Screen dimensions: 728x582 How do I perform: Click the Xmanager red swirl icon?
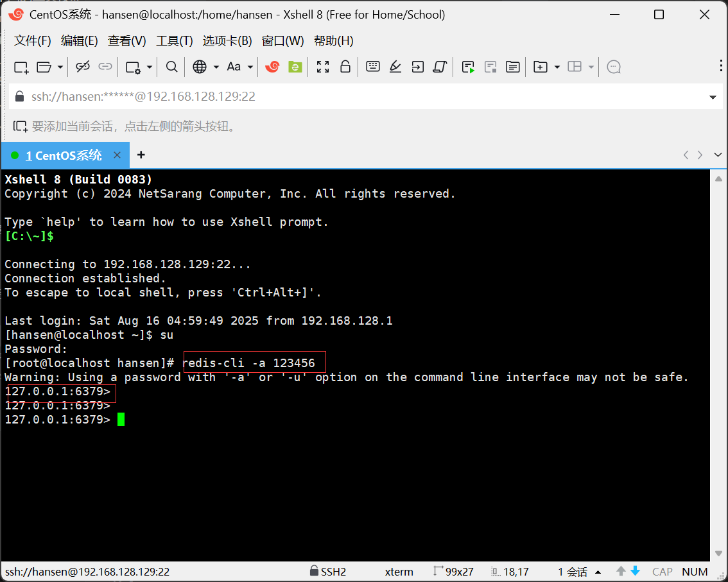tap(272, 67)
